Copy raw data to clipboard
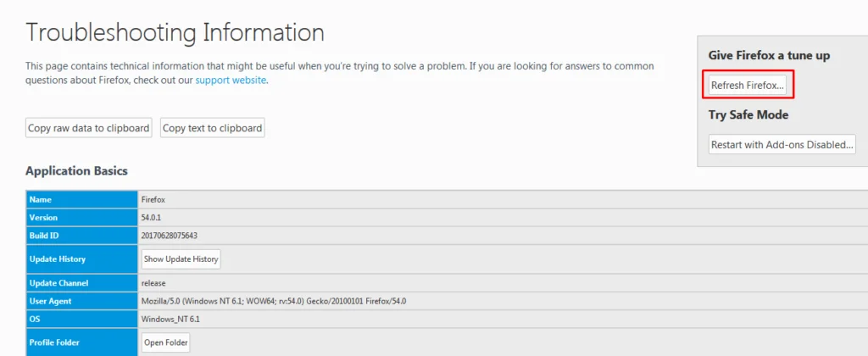This screenshot has width=868, height=356. [88, 128]
